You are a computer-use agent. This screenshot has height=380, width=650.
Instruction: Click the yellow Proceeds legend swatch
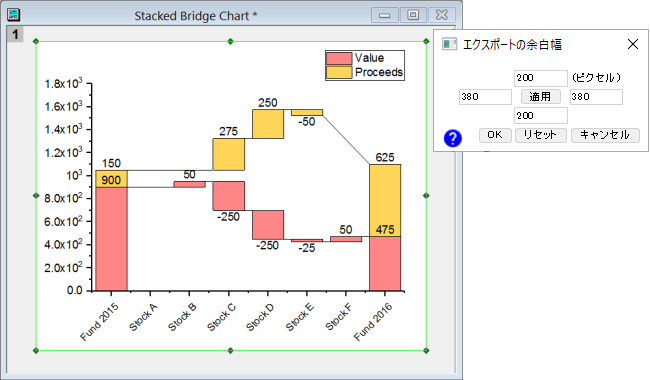coord(339,72)
